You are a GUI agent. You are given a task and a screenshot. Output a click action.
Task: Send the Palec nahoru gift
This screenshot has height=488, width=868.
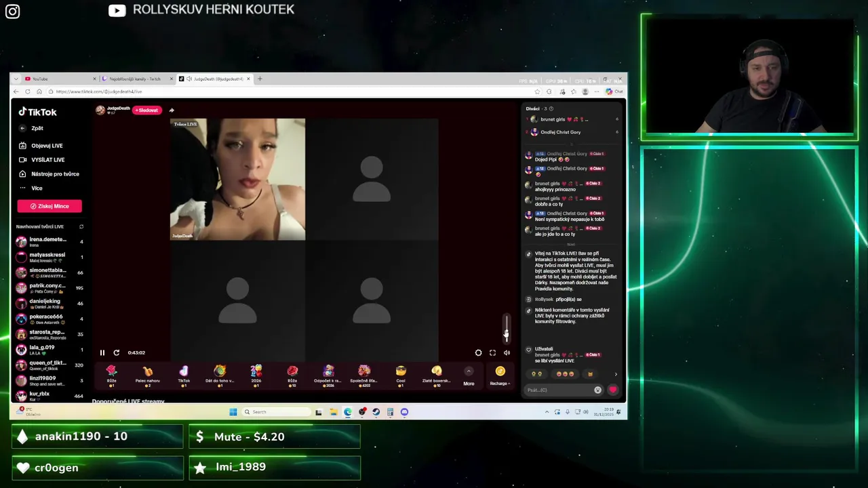click(x=147, y=375)
